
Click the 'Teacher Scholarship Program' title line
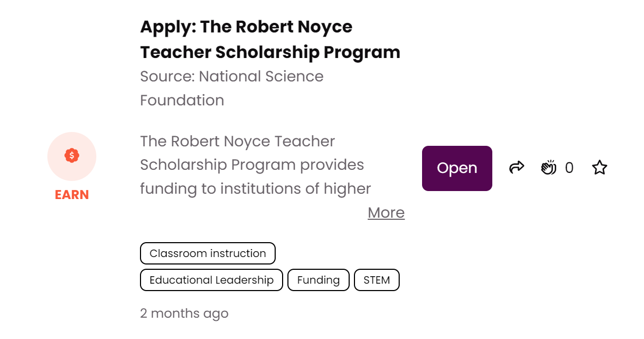click(270, 52)
